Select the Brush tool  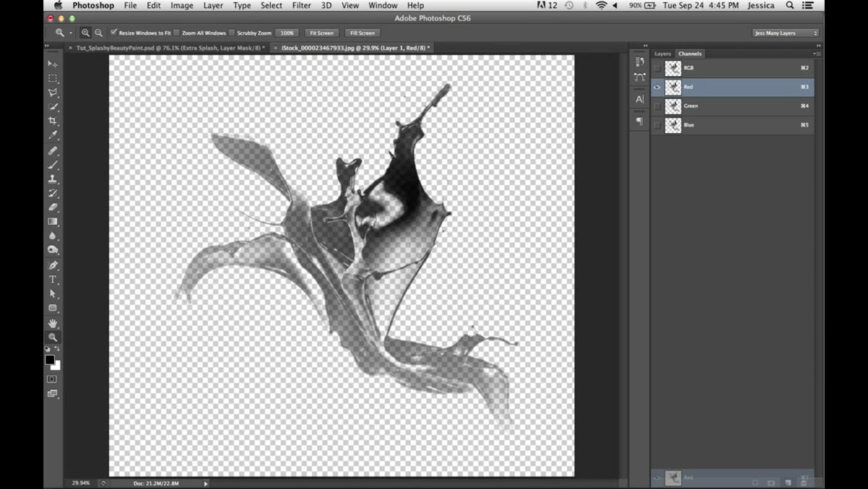tap(53, 165)
